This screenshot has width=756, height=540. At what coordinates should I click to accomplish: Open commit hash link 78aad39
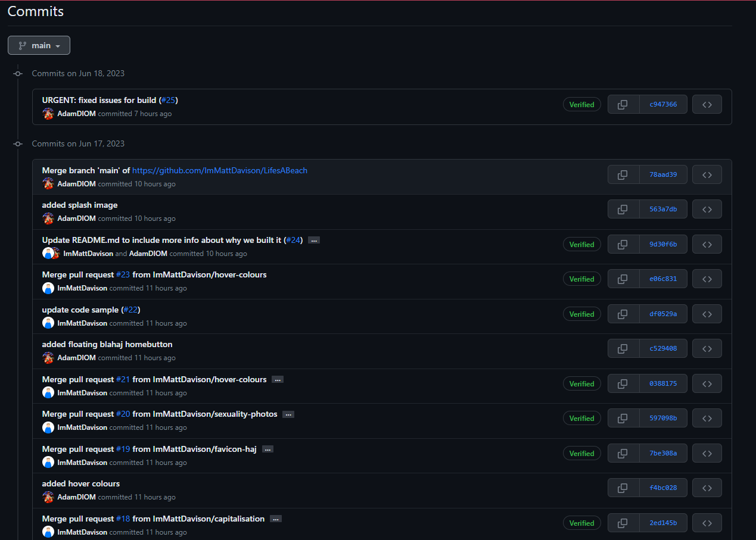coord(663,174)
